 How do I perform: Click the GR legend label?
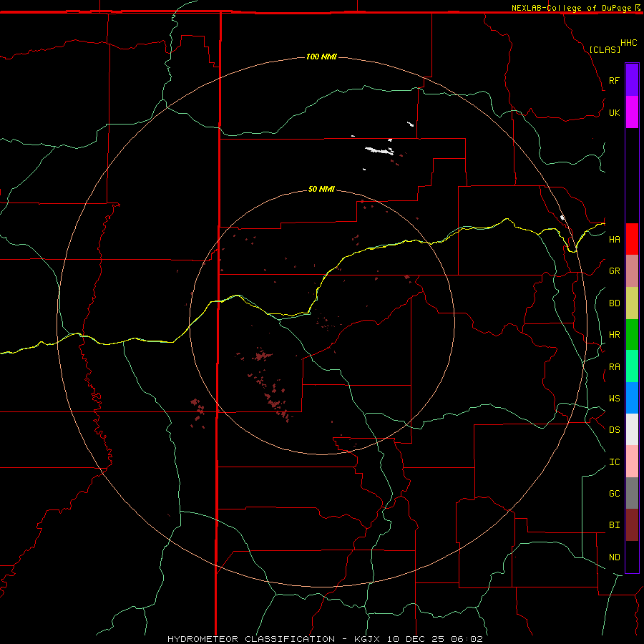coord(614,271)
